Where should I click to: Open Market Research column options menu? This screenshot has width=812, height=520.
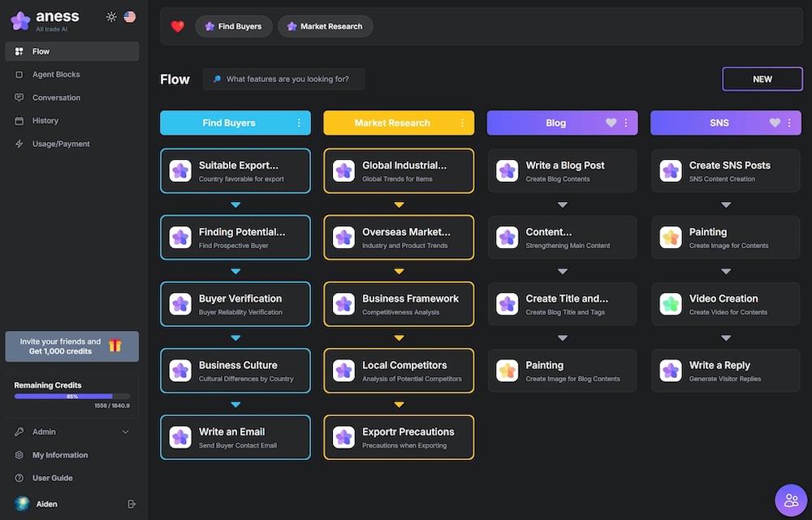point(462,123)
